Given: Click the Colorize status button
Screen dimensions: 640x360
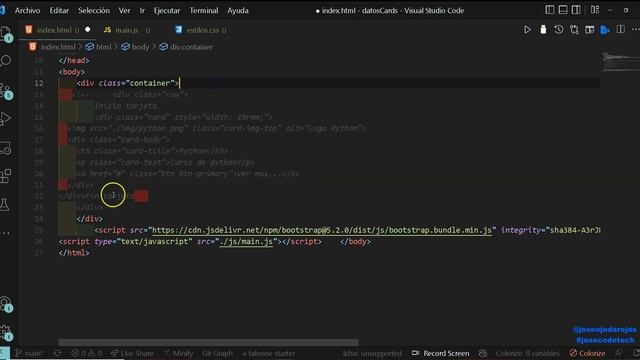Looking at the screenshot, I should coord(587,353).
